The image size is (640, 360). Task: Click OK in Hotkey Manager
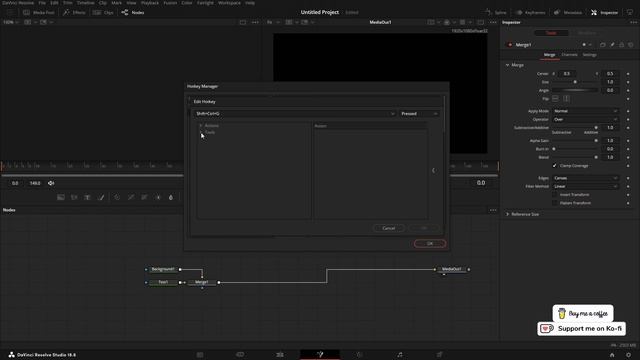coord(430,244)
